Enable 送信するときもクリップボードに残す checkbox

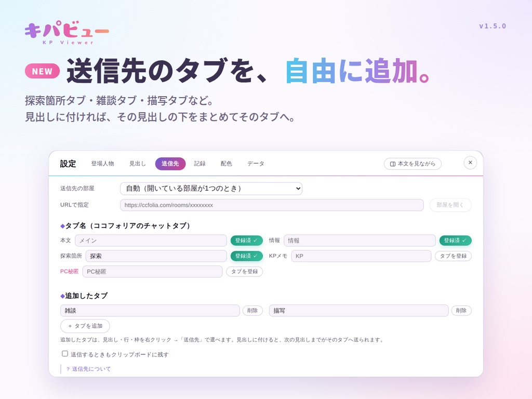click(65, 354)
